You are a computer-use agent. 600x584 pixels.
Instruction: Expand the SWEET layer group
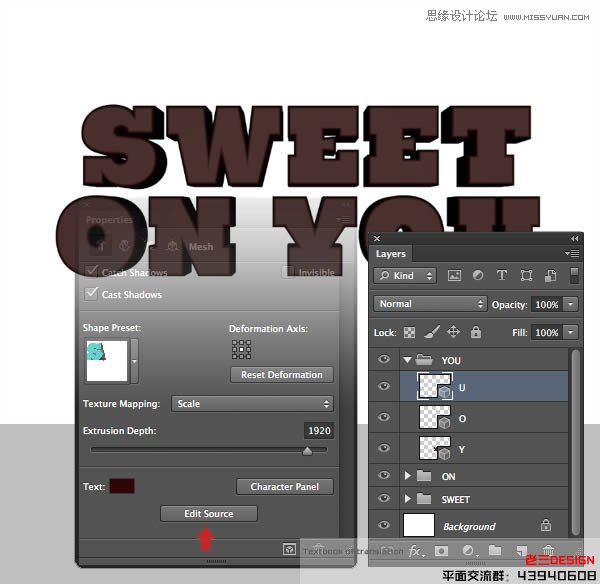pyautogui.click(x=407, y=499)
